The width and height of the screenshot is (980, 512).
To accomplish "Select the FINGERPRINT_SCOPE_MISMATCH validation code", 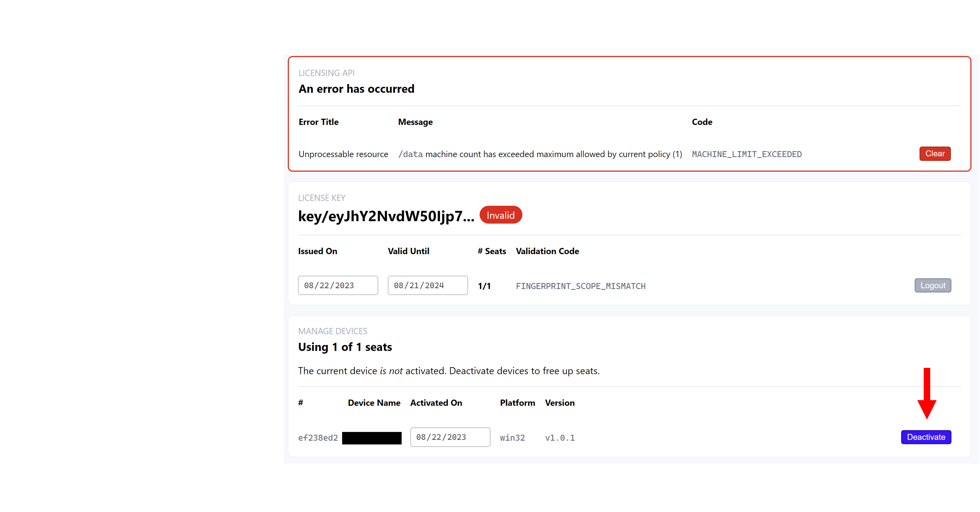I will pyautogui.click(x=580, y=286).
